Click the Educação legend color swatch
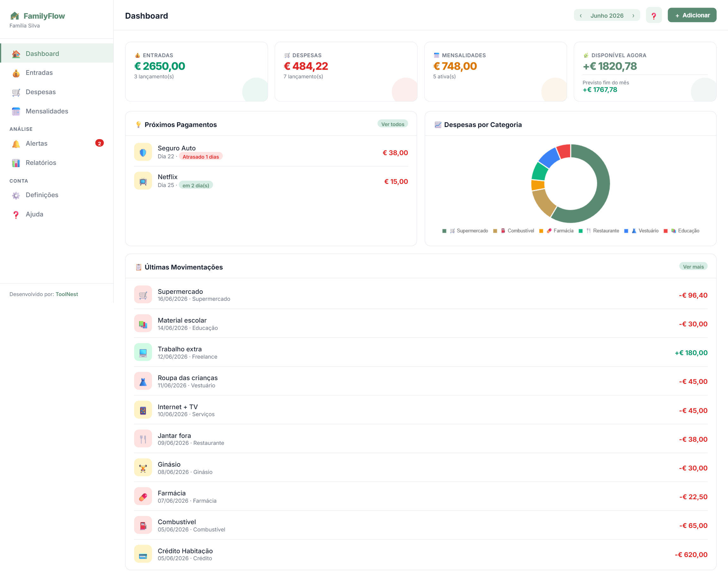The height and width of the screenshot is (582, 728). (x=665, y=231)
